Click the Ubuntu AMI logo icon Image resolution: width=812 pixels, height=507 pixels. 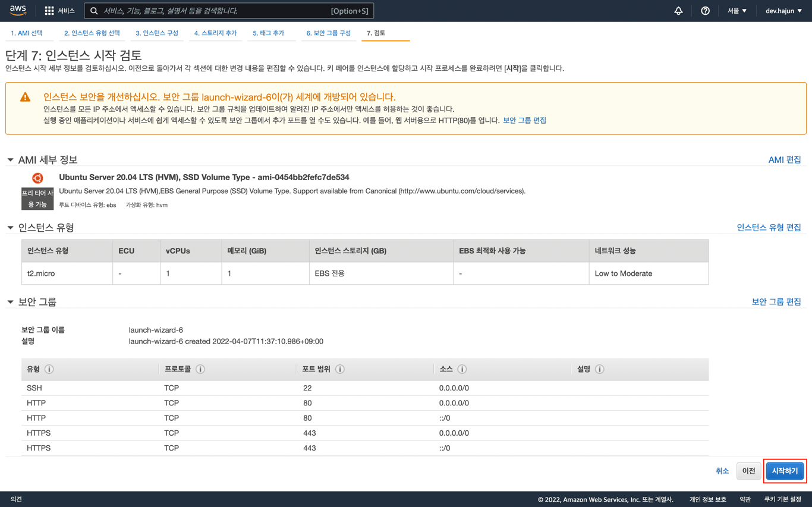pyautogui.click(x=37, y=178)
